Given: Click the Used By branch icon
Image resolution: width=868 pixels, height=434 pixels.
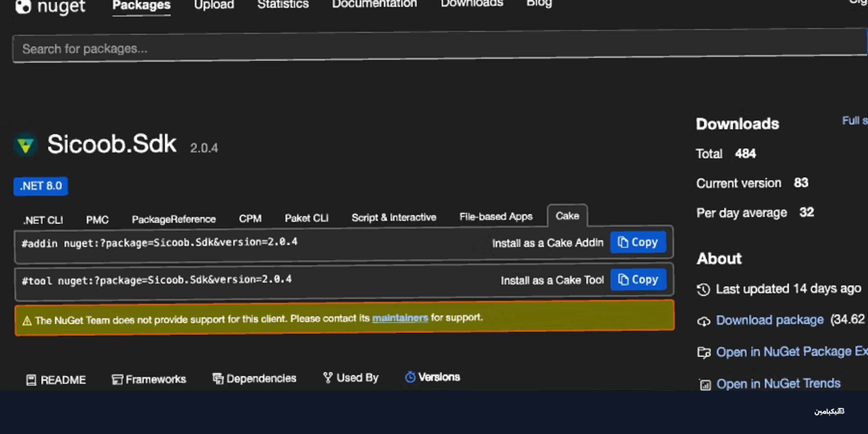Looking at the screenshot, I should click(x=328, y=378).
